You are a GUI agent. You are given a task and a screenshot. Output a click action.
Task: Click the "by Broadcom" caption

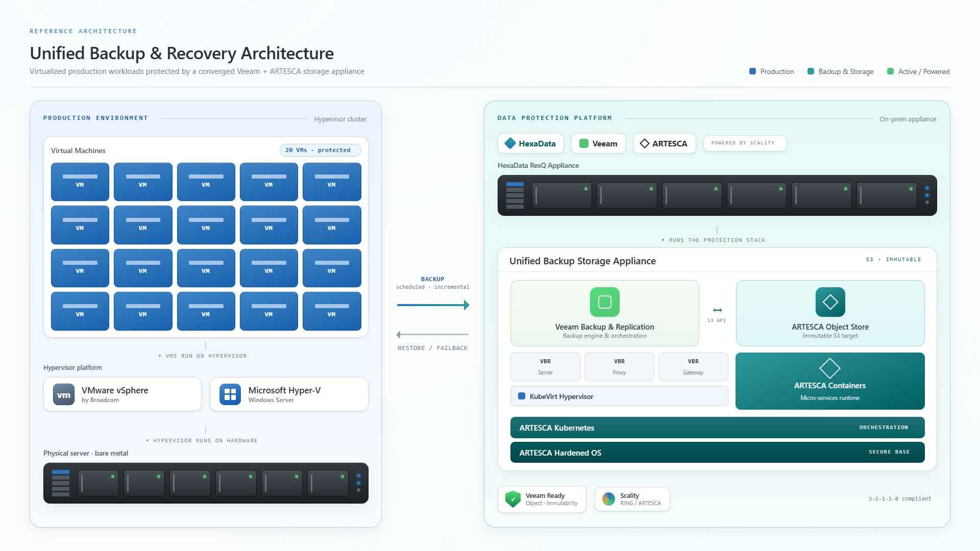(x=100, y=400)
